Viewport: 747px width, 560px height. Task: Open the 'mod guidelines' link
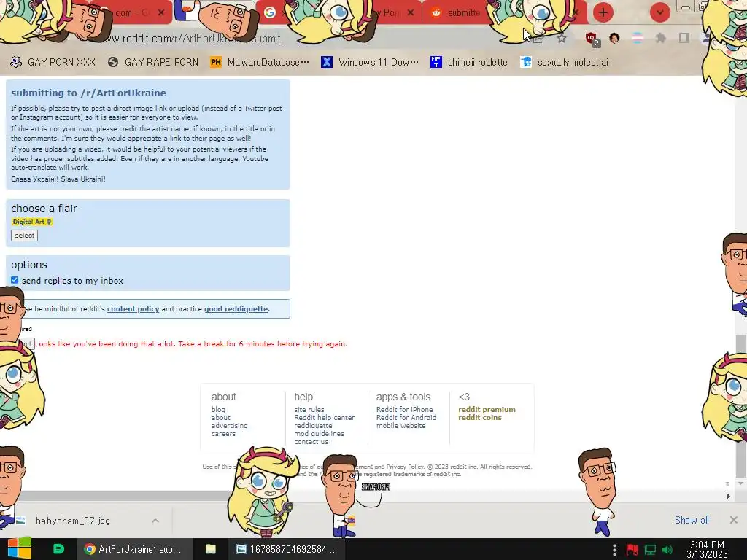point(319,434)
